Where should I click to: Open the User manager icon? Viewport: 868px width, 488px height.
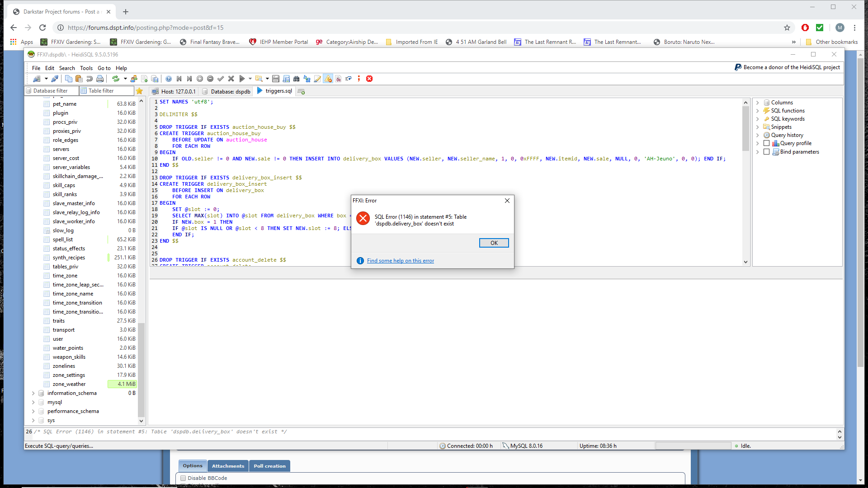tap(134, 79)
